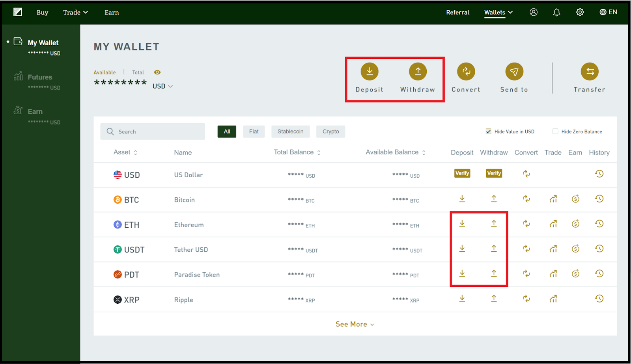Trade XRP using row chart icon
631x364 pixels.
pos(553,299)
